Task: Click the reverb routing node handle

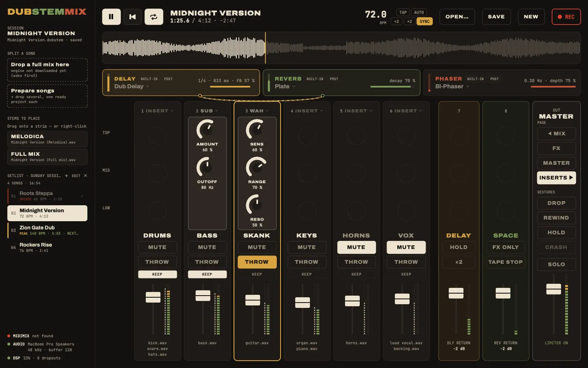Action: (323, 96)
